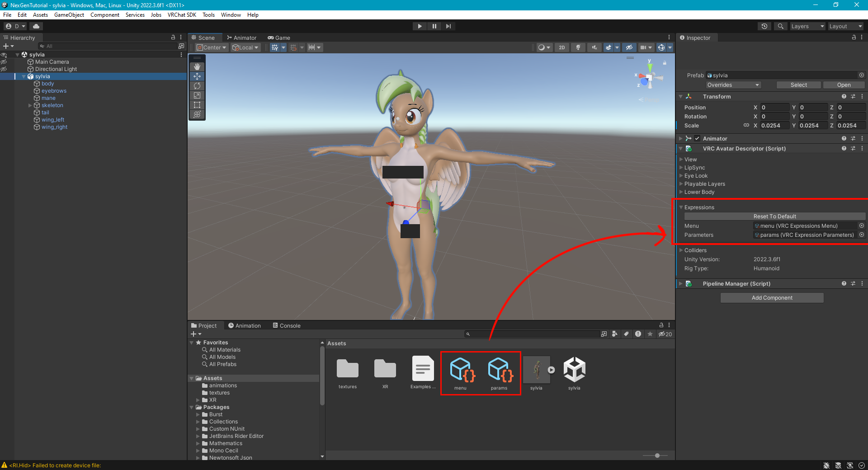Toggle hidden packages visibility count
The image size is (868, 470).
tap(665, 334)
